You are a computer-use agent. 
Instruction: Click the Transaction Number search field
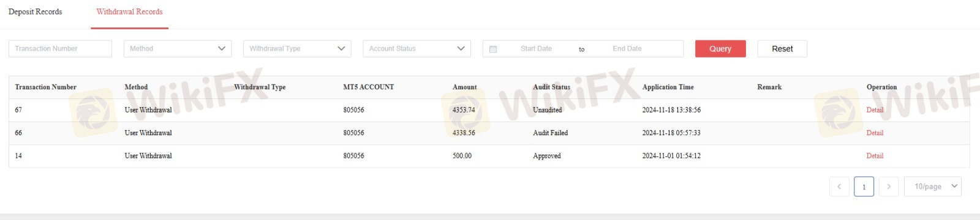coord(60,49)
